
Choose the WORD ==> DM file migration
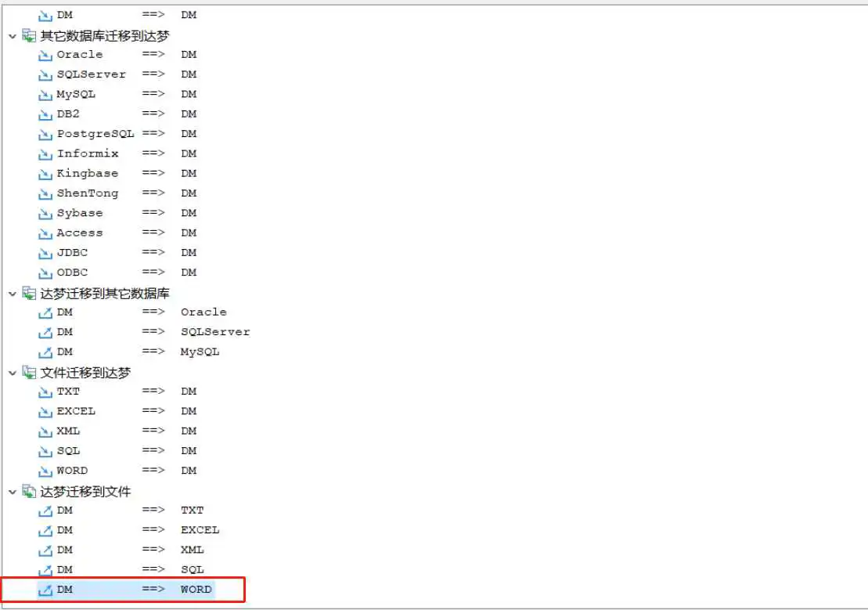tap(117, 471)
